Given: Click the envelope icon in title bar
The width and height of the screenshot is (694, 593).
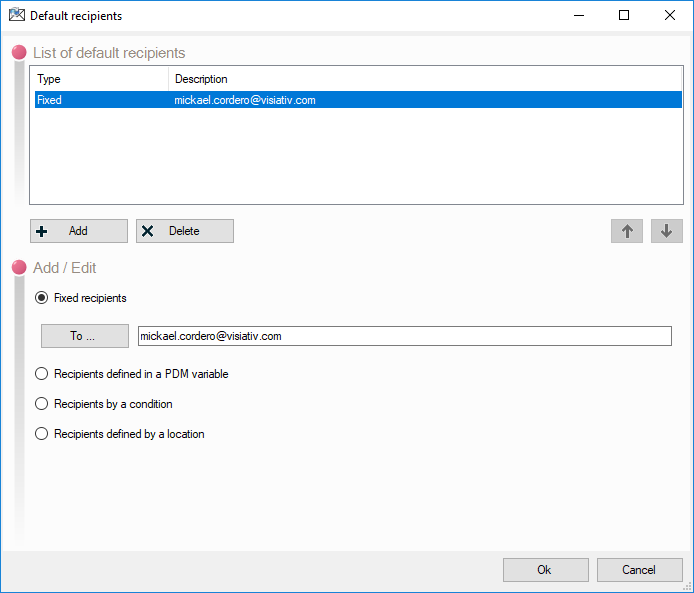Looking at the screenshot, I should tap(16, 16).
